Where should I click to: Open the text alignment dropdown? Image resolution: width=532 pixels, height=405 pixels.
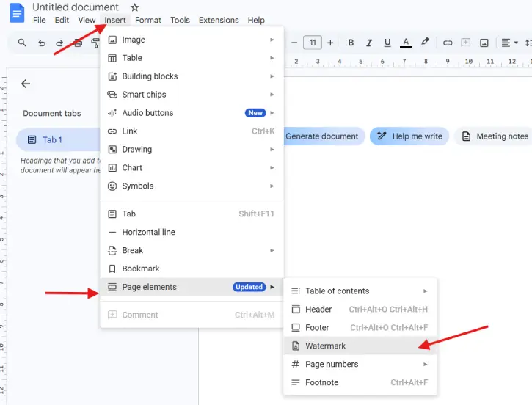pyautogui.click(x=509, y=43)
